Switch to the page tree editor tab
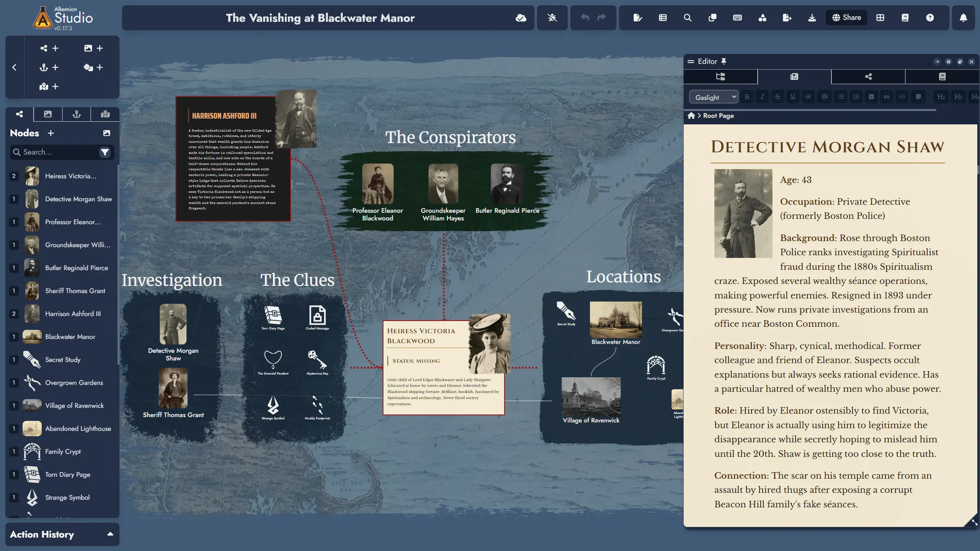Viewport: 980px width, 551px height. point(720,77)
